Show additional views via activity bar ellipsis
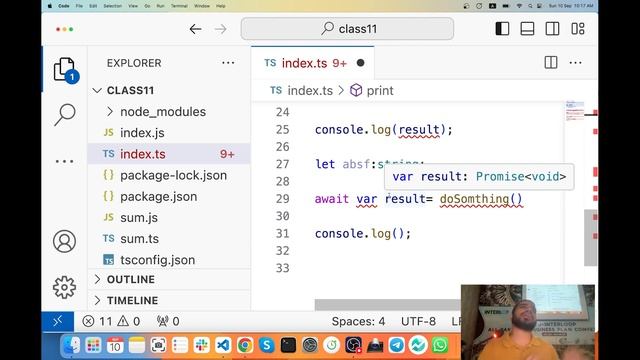The height and width of the screenshot is (360, 640). [64, 161]
